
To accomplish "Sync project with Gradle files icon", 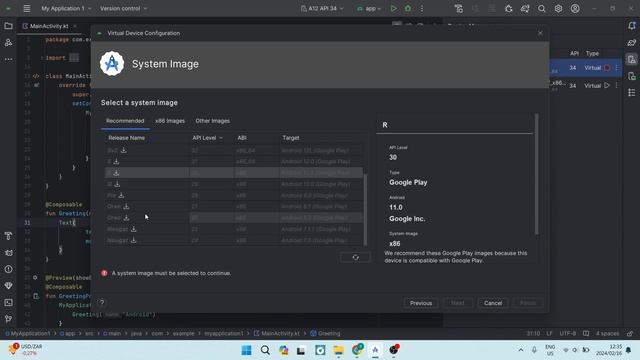I will [x=525, y=9].
